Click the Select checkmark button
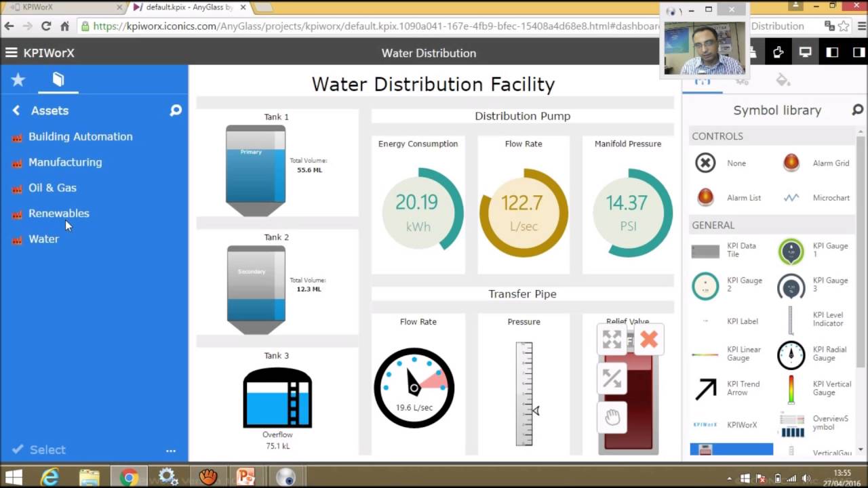This screenshot has height=488, width=868. tap(39, 449)
